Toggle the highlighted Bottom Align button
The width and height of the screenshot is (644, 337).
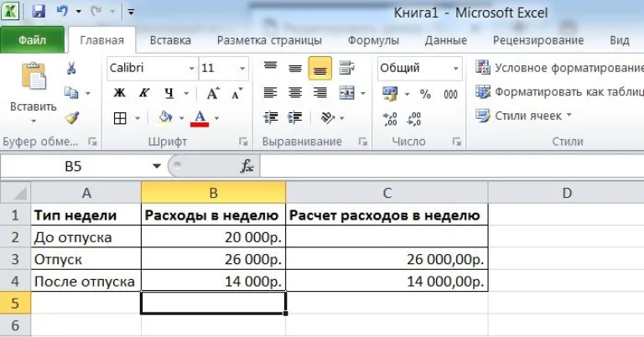tap(320, 68)
